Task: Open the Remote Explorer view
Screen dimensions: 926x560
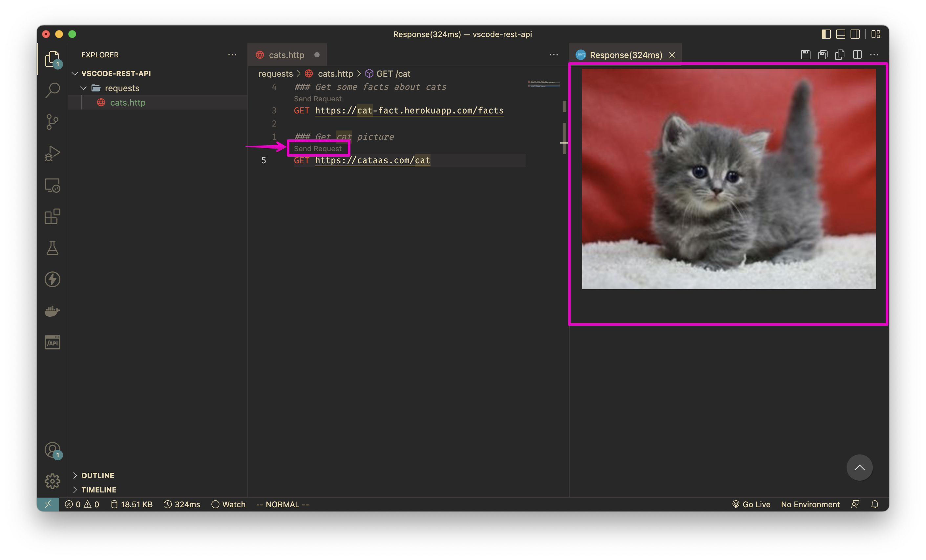Action: (52, 185)
